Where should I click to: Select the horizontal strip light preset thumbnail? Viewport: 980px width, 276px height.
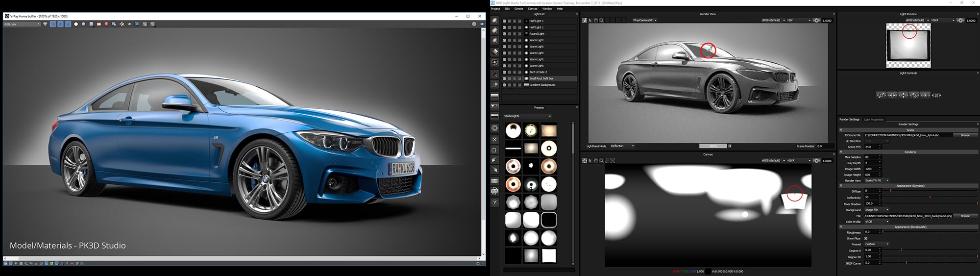pyautogui.click(x=513, y=148)
